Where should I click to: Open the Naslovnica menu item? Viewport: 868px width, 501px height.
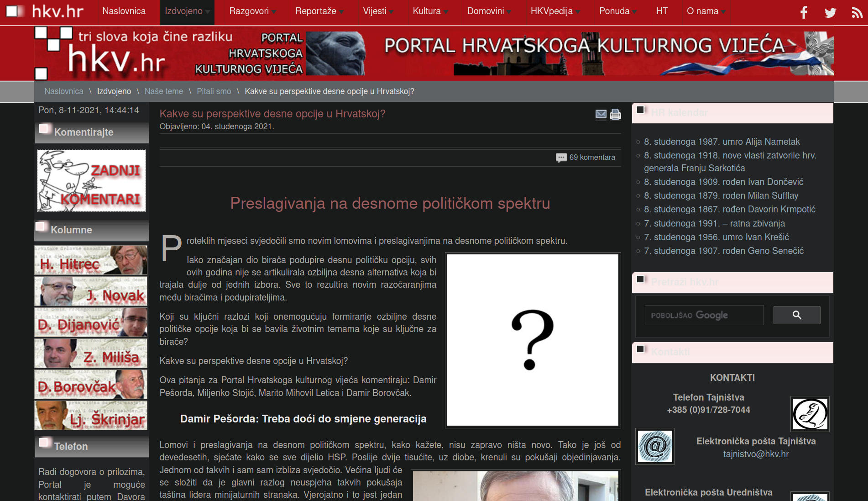coord(124,11)
